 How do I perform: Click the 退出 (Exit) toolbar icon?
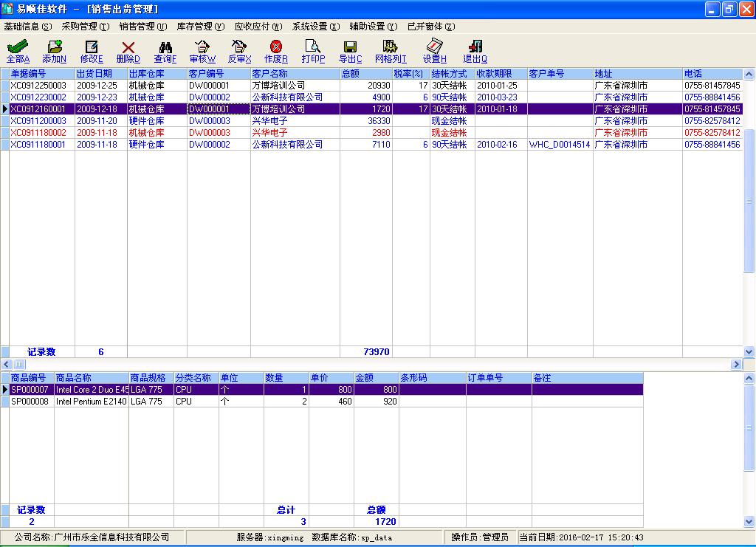click(475, 50)
